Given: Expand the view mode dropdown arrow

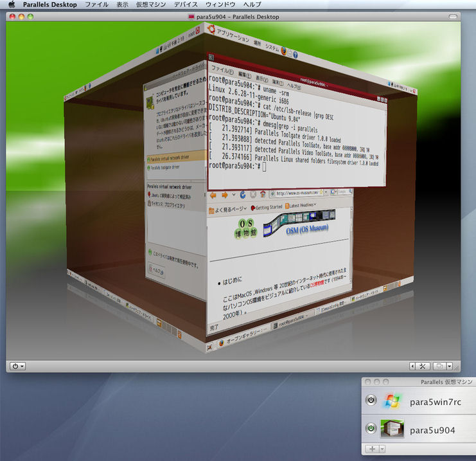Looking at the screenshot, I should [x=450, y=366].
